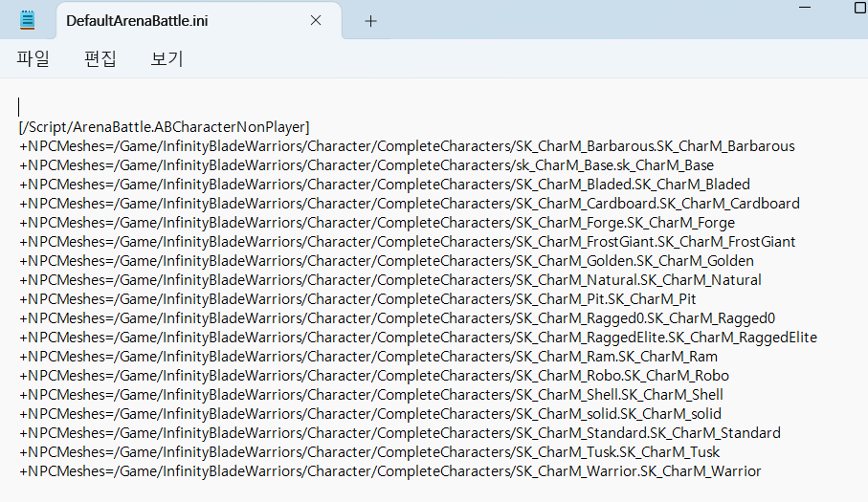Select the DefaultArenaBattle.ini tab
The image size is (868, 502).
(x=199, y=21)
